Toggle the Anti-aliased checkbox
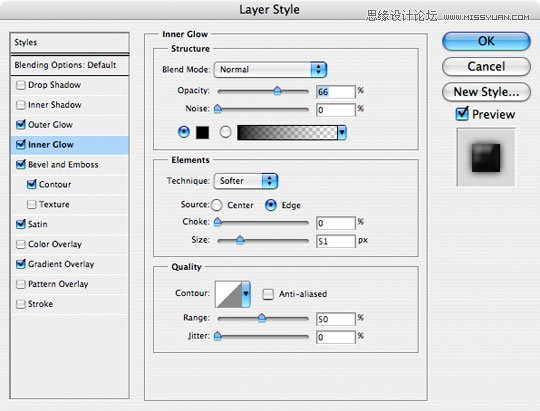540x411 pixels. [x=268, y=294]
